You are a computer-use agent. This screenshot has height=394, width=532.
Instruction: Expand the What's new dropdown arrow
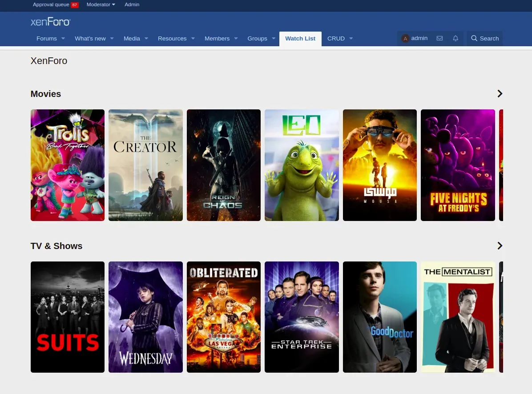click(x=112, y=39)
